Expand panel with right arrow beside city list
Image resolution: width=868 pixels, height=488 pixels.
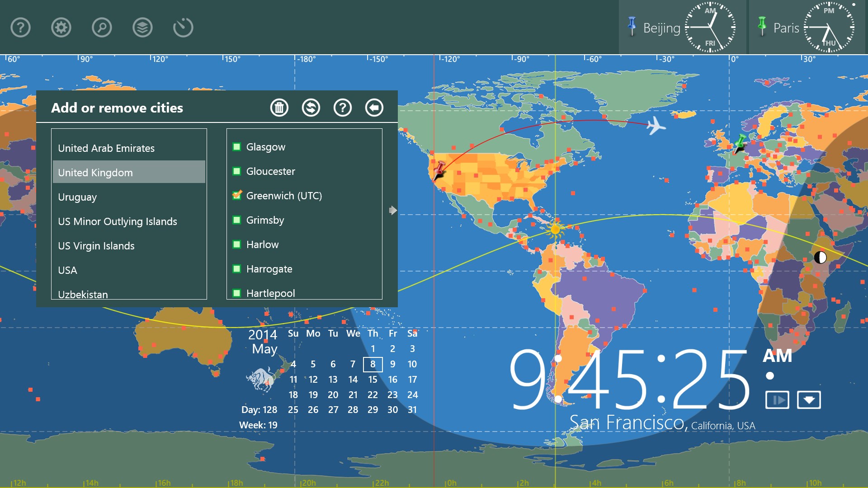pos(393,210)
